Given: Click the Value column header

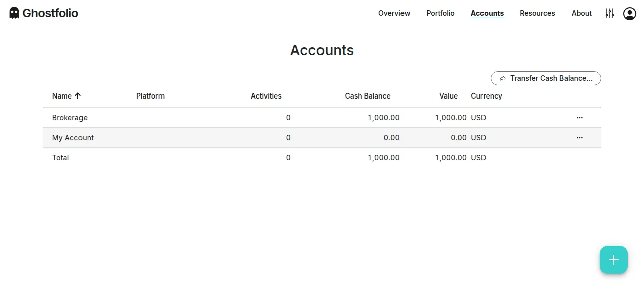Looking at the screenshot, I should (448, 96).
